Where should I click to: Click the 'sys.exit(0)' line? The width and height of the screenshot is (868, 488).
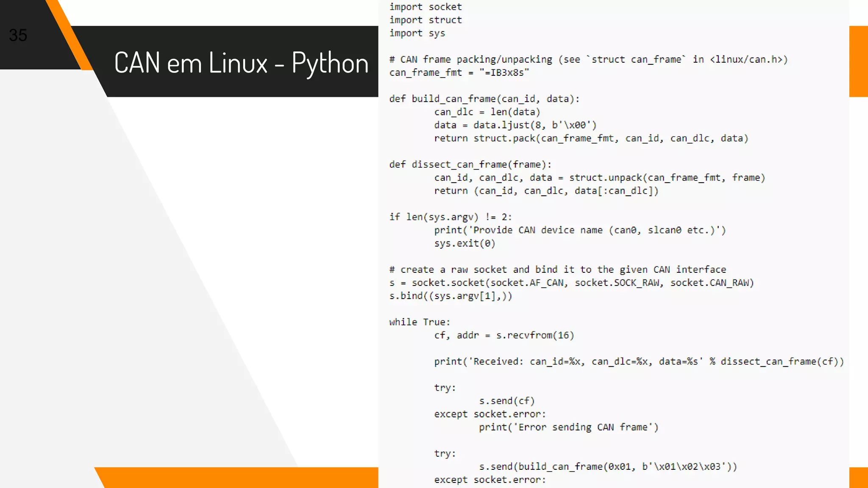(465, 243)
